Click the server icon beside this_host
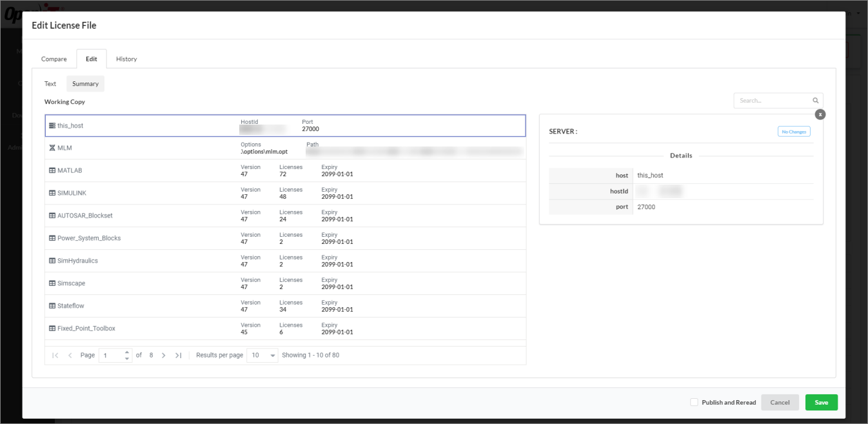Screen dimensions: 868x424 [52, 125]
